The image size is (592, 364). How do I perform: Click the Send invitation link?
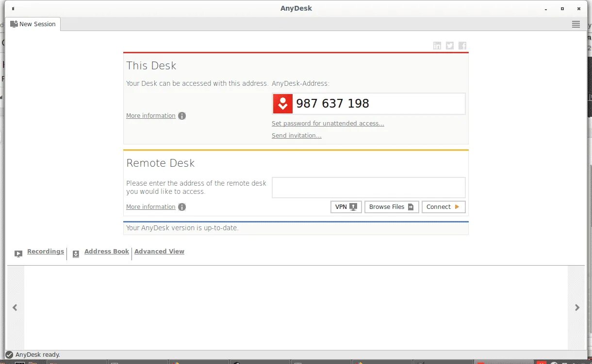coord(296,136)
